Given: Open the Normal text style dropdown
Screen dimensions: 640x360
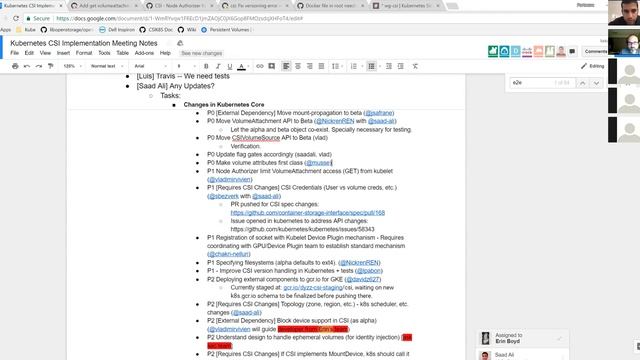Looking at the screenshot, I should (107, 66).
